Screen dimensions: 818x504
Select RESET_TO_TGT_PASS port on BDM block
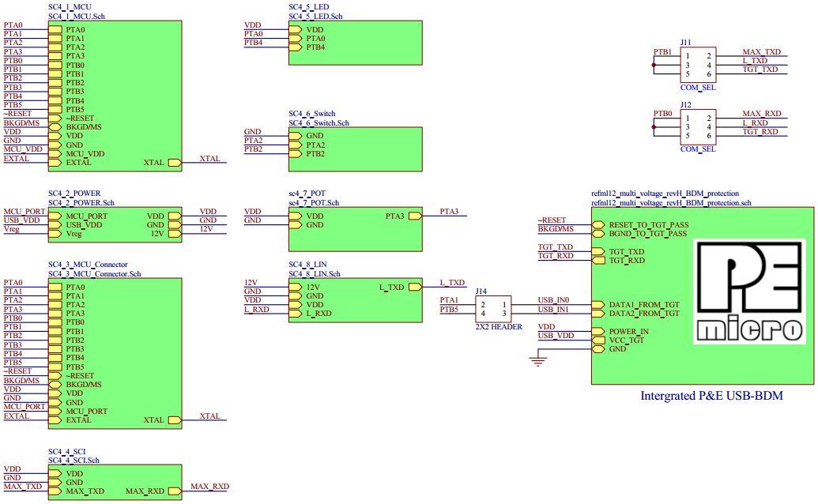(x=598, y=225)
